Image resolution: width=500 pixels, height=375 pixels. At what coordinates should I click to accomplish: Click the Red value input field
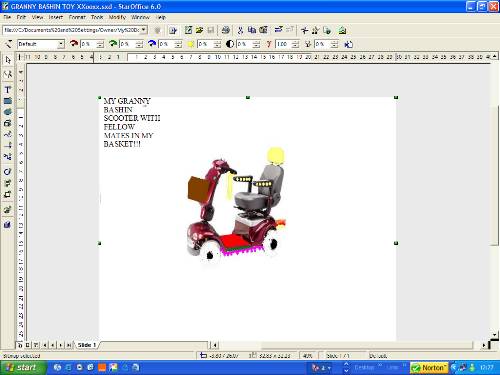(x=88, y=44)
